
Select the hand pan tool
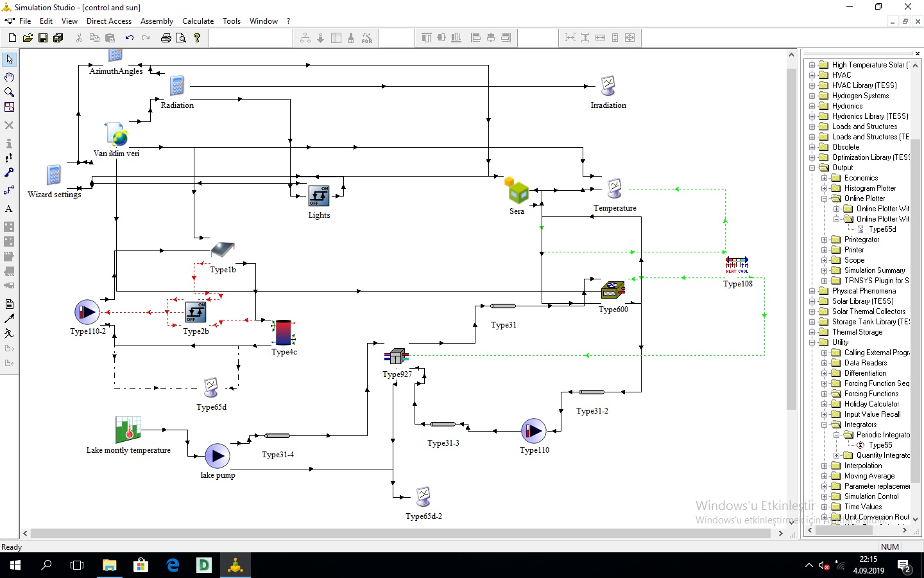[x=9, y=77]
